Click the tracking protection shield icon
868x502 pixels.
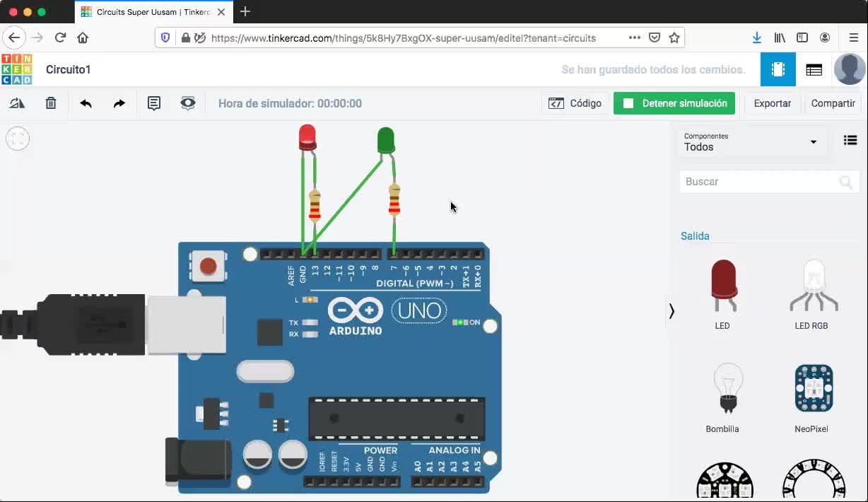point(165,38)
